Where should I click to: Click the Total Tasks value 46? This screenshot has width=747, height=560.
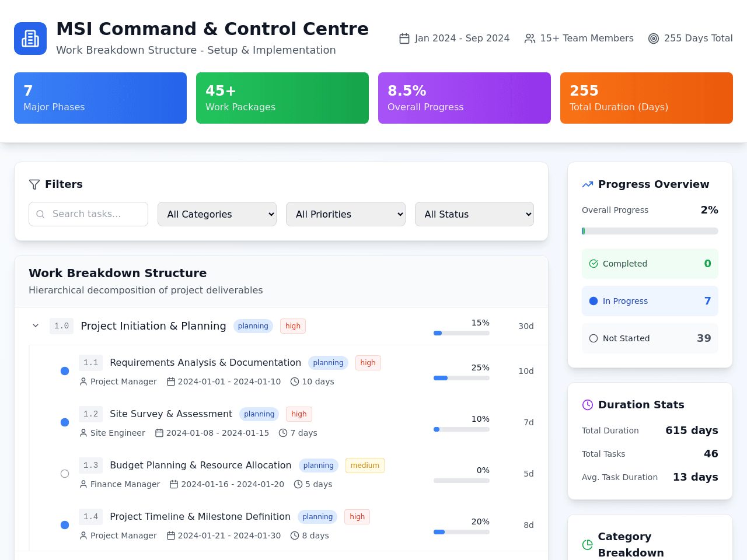(711, 454)
